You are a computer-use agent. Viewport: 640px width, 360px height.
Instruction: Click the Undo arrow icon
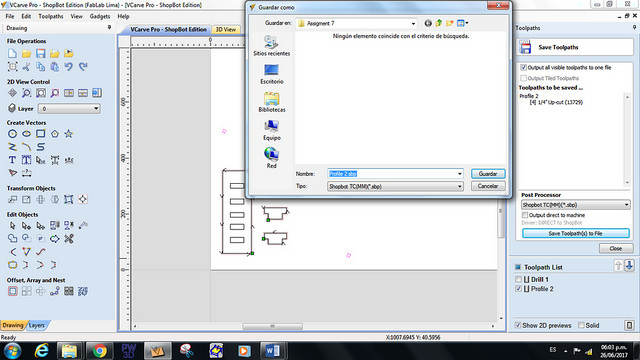[69, 67]
